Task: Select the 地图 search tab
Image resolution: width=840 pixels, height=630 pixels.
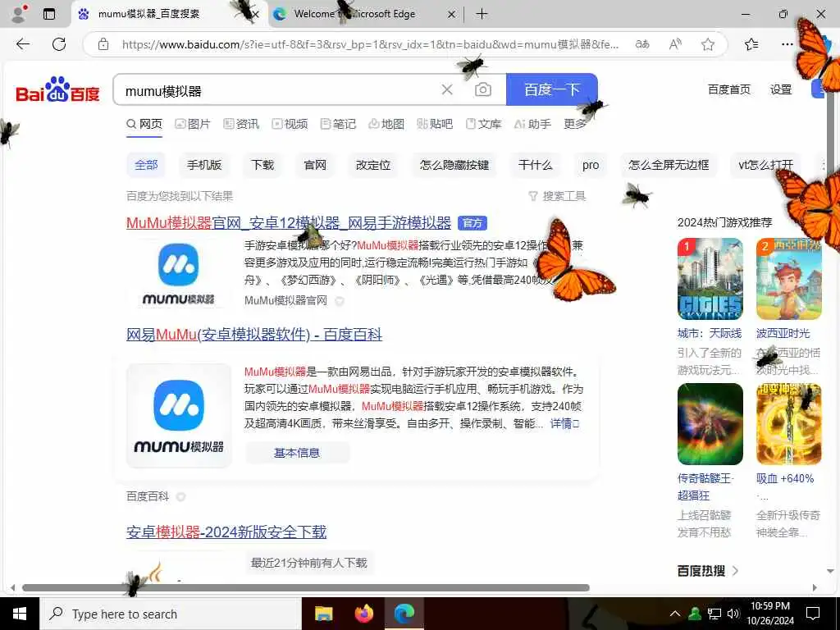Action: pyautogui.click(x=386, y=125)
